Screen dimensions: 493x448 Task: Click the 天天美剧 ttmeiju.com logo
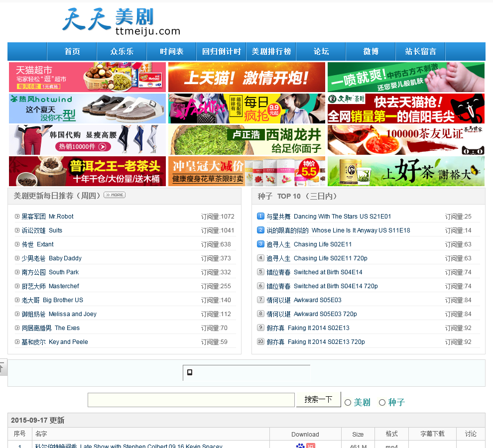click(122, 21)
